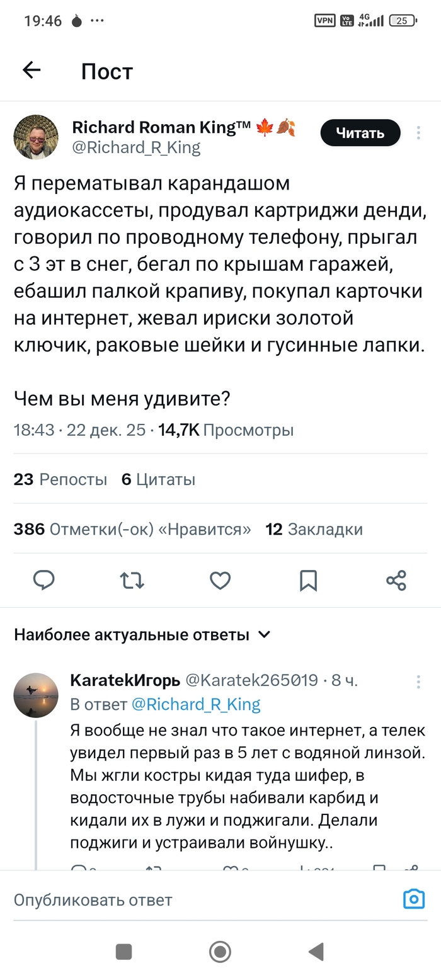Tap the repost arrows icon
The height and width of the screenshot is (980, 441).
(x=132, y=580)
